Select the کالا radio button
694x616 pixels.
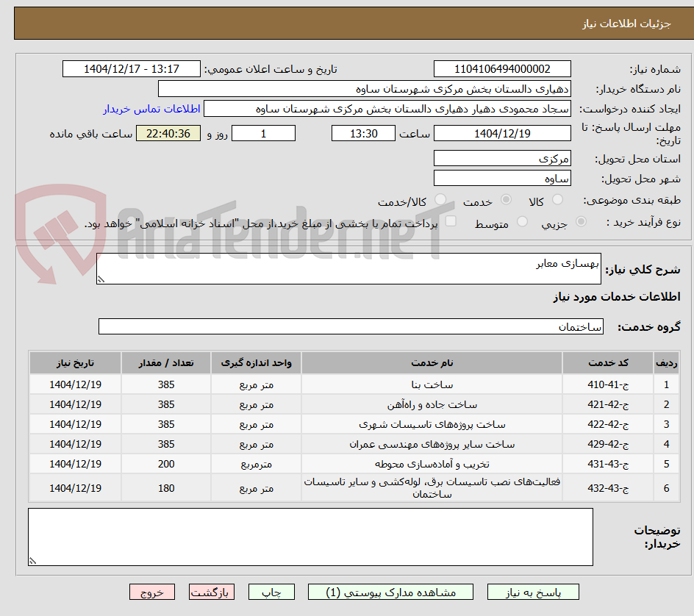pyautogui.click(x=558, y=200)
